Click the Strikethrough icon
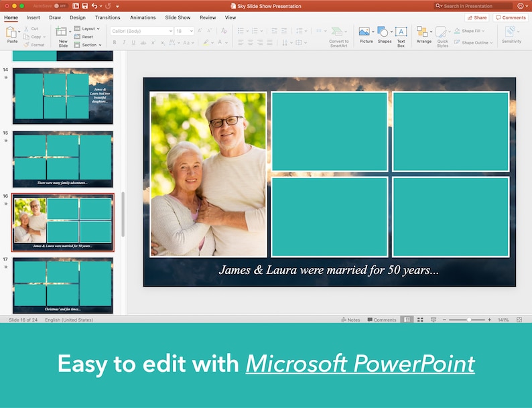This screenshot has height=408, width=532. [x=143, y=42]
